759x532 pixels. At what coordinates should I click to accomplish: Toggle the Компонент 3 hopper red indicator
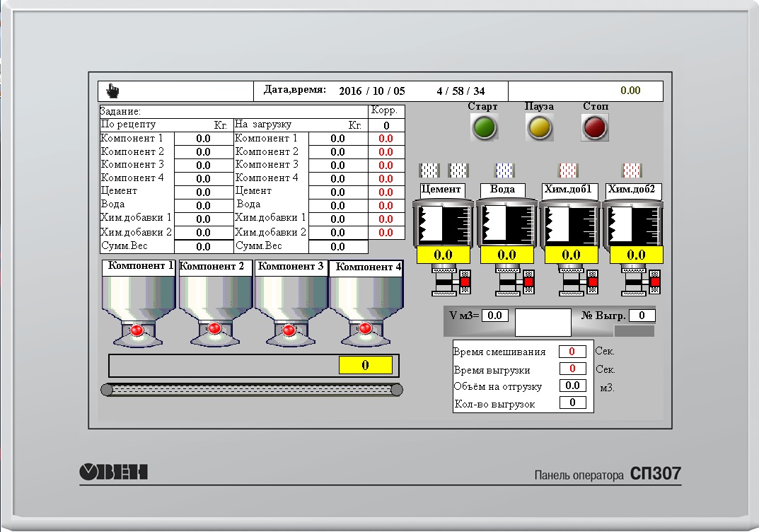(289, 330)
